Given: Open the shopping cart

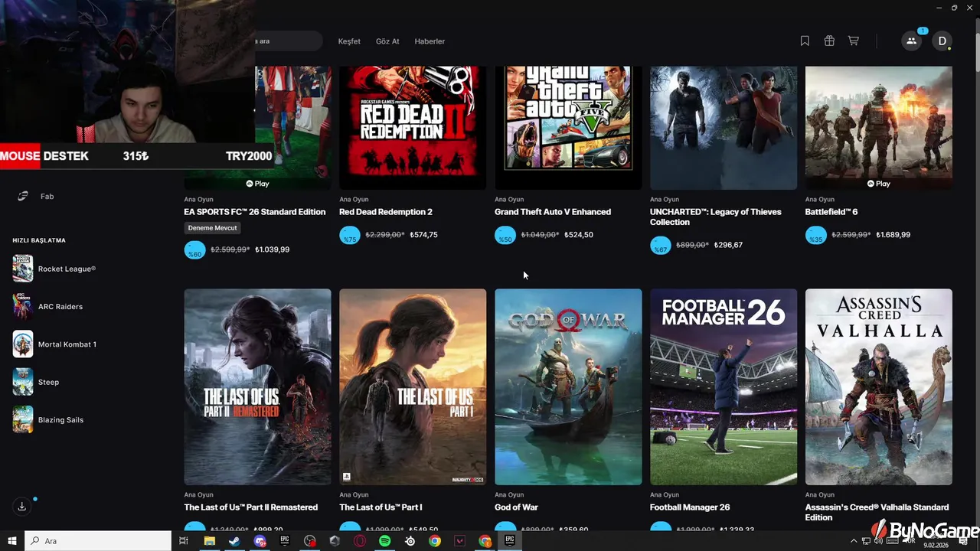Looking at the screenshot, I should coord(853,41).
